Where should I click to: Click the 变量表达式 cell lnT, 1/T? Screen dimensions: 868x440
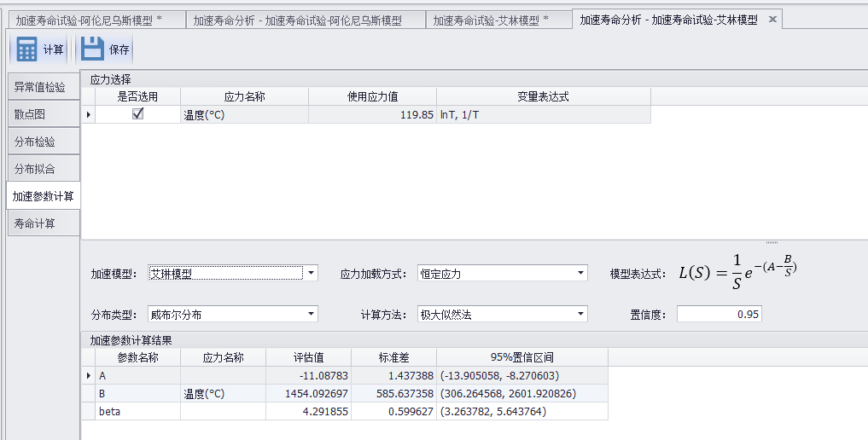pos(544,114)
